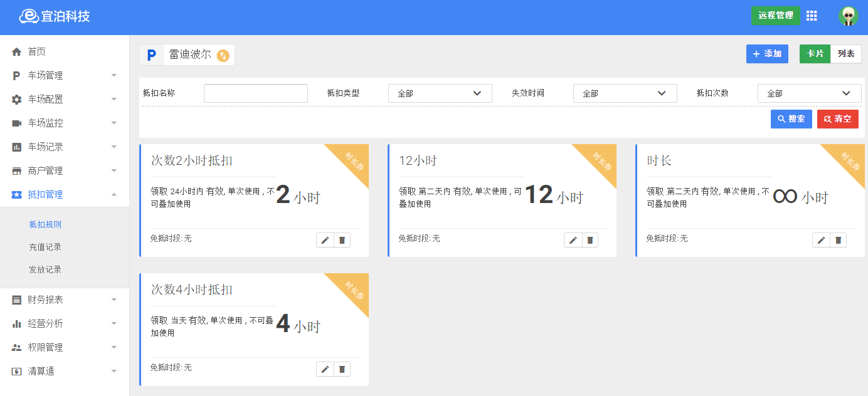
Task: Click the 搜索 search button
Action: pos(791,119)
